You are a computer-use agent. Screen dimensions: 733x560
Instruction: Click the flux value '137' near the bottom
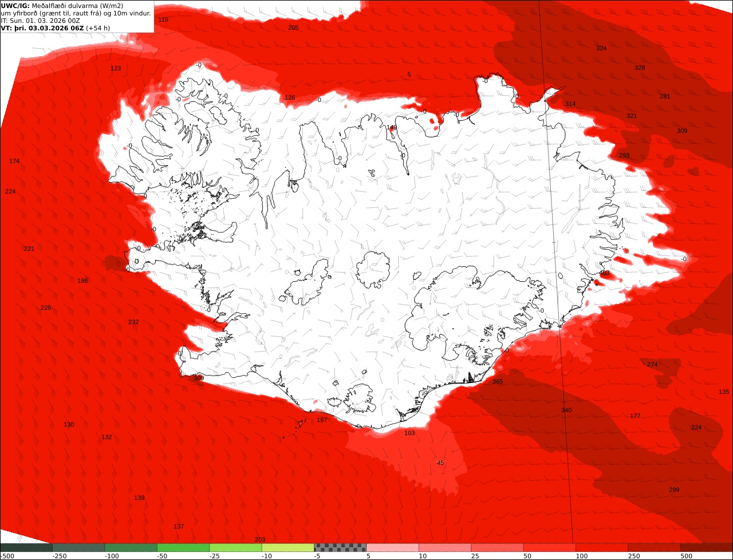[179, 527]
